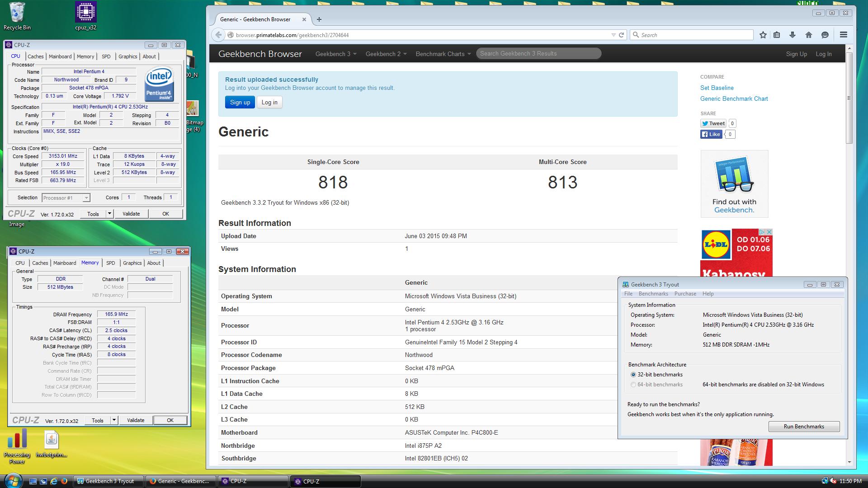Viewport: 868px width, 488px height.
Task: Click the Geekbench glasses ad image
Action: (x=734, y=184)
